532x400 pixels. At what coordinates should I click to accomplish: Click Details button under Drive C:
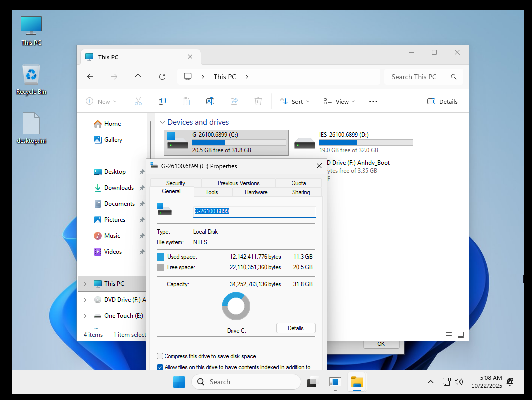(x=295, y=328)
